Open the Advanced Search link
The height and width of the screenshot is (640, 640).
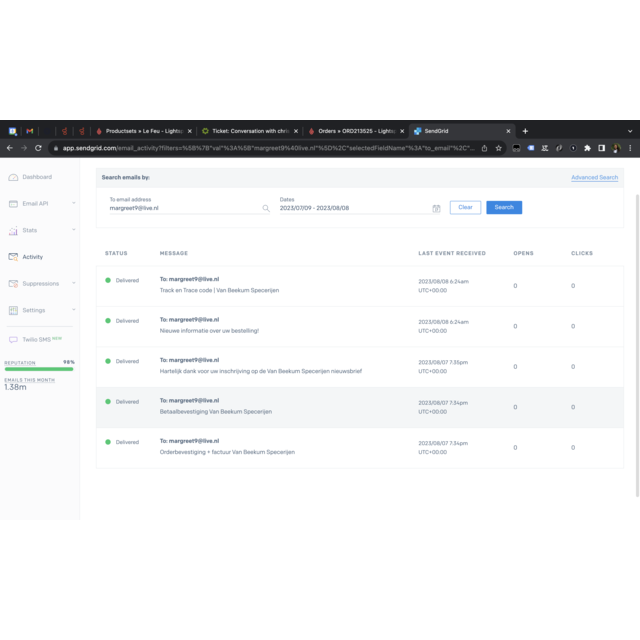594,178
